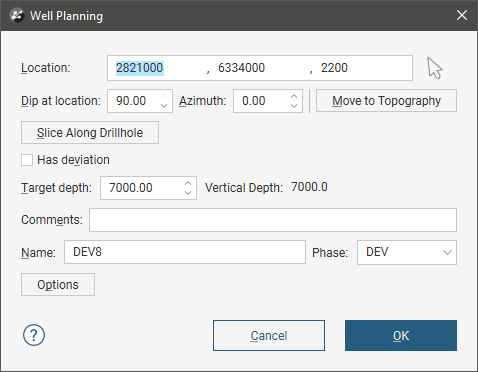Click the Name field containing DEV8

pos(185,252)
